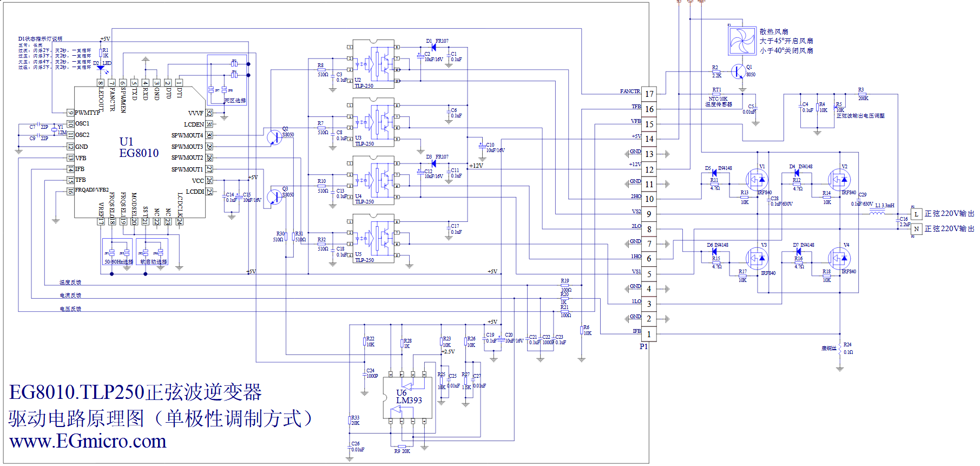Image resolution: width=980 pixels, height=466 pixels.
Task: Click the PWMTYP pin label
Action: point(87,113)
